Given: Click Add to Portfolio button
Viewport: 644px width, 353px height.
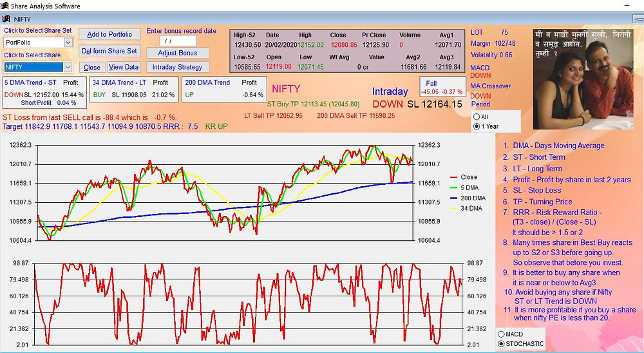Looking at the screenshot, I should click(109, 35).
